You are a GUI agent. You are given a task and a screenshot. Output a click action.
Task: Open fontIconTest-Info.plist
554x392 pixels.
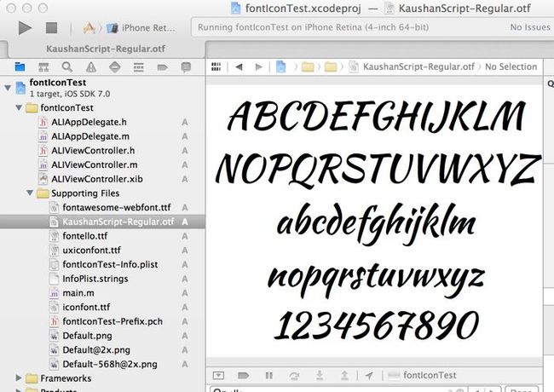point(110,264)
